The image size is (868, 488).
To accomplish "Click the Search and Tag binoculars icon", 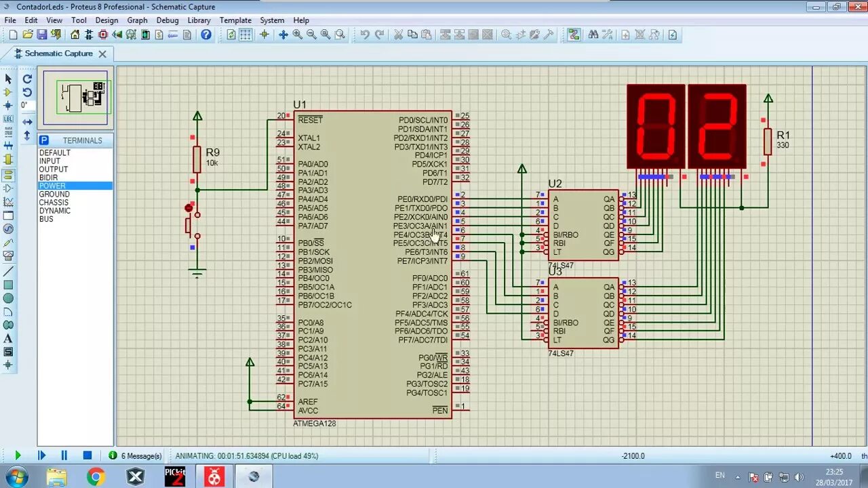I will (x=593, y=35).
